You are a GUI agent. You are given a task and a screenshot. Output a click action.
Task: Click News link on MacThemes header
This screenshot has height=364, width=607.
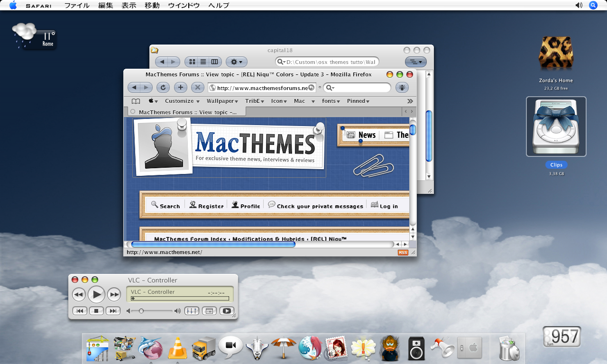361,135
